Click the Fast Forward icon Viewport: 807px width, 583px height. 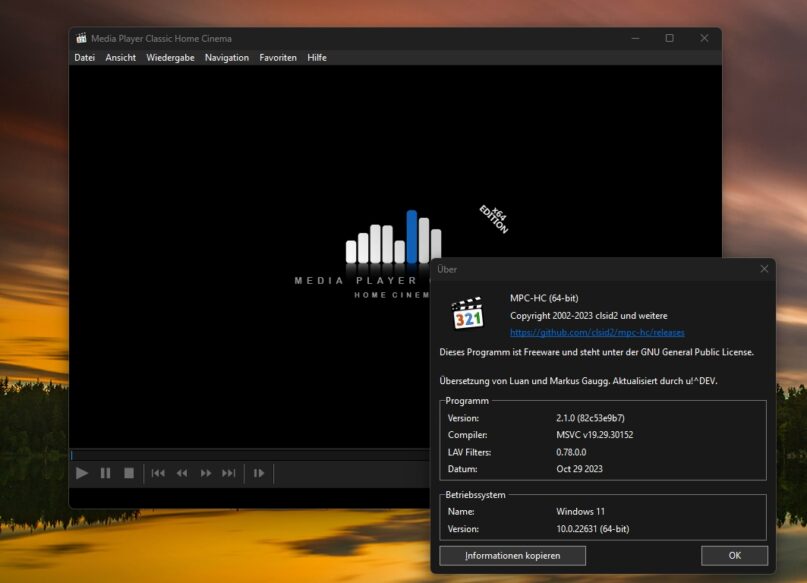[204, 473]
